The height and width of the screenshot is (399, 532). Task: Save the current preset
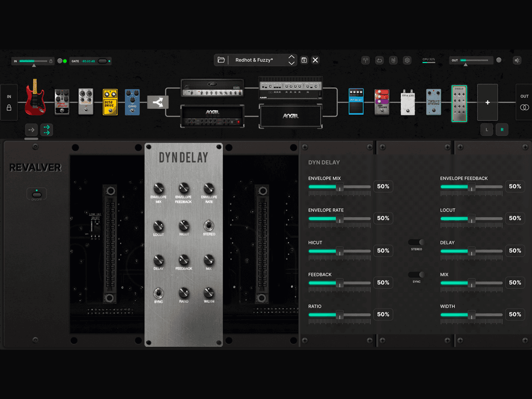coord(304,60)
